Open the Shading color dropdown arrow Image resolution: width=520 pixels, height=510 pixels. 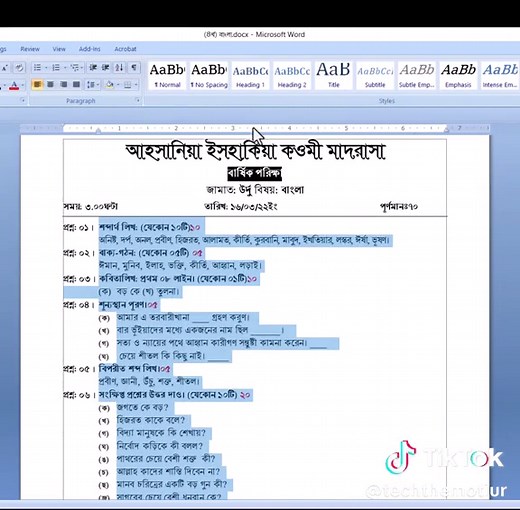(x=117, y=85)
